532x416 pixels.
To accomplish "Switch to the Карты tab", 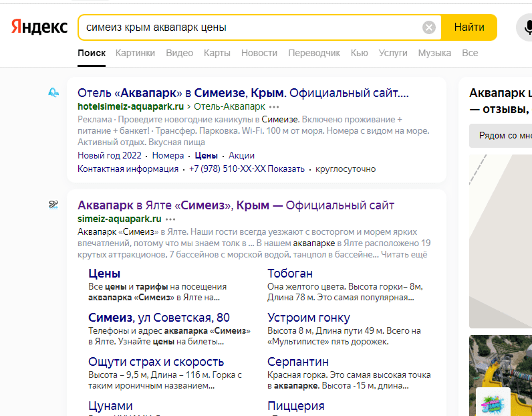I will 217,53.
